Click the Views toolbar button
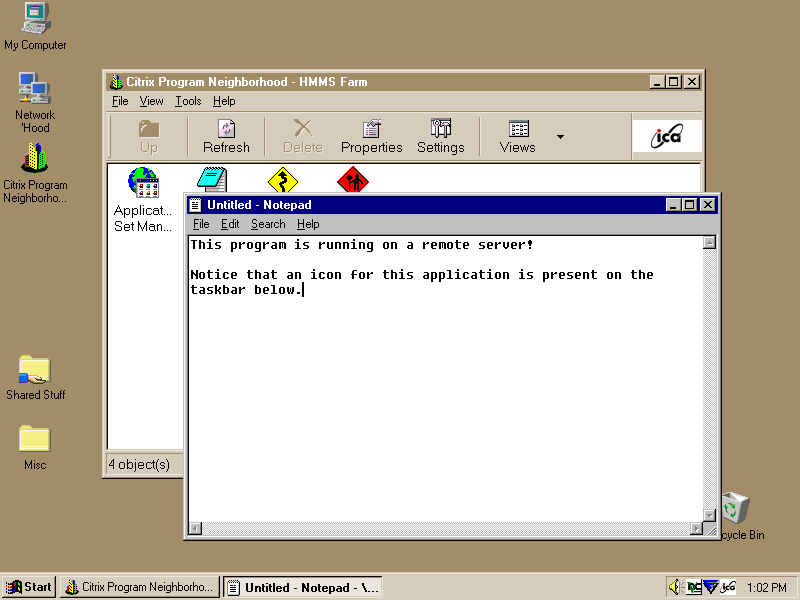This screenshot has width=800, height=600. 518,136
